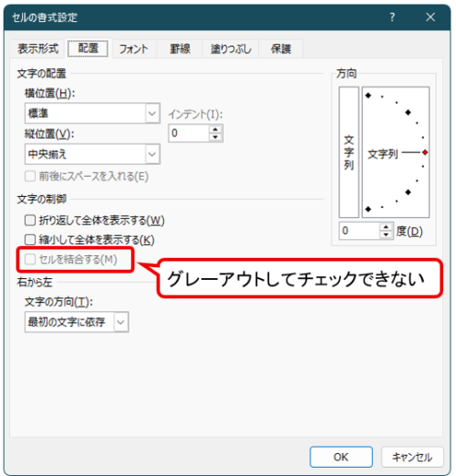Image resolution: width=456 pixels, height=476 pixels.
Task: Switch to the フォント tab
Action: tap(134, 48)
